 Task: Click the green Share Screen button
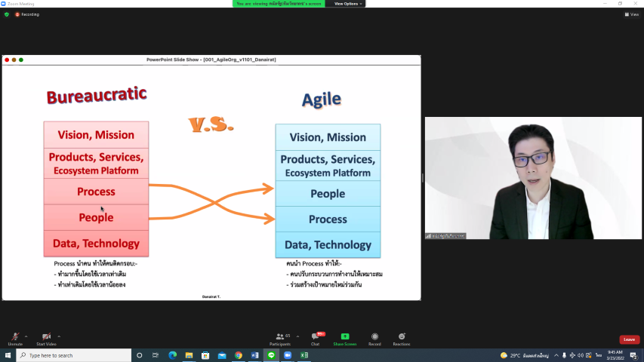coord(345,338)
